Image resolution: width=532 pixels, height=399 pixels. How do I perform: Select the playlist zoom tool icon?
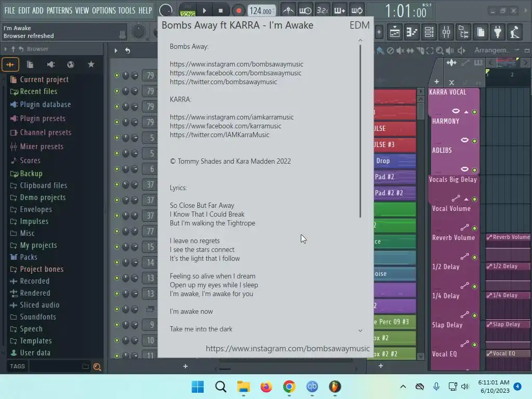(440, 50)
